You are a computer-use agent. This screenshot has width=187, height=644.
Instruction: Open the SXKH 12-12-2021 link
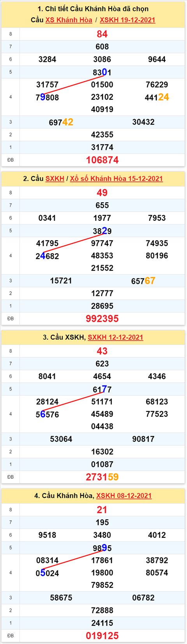click(x=115, y=337)
